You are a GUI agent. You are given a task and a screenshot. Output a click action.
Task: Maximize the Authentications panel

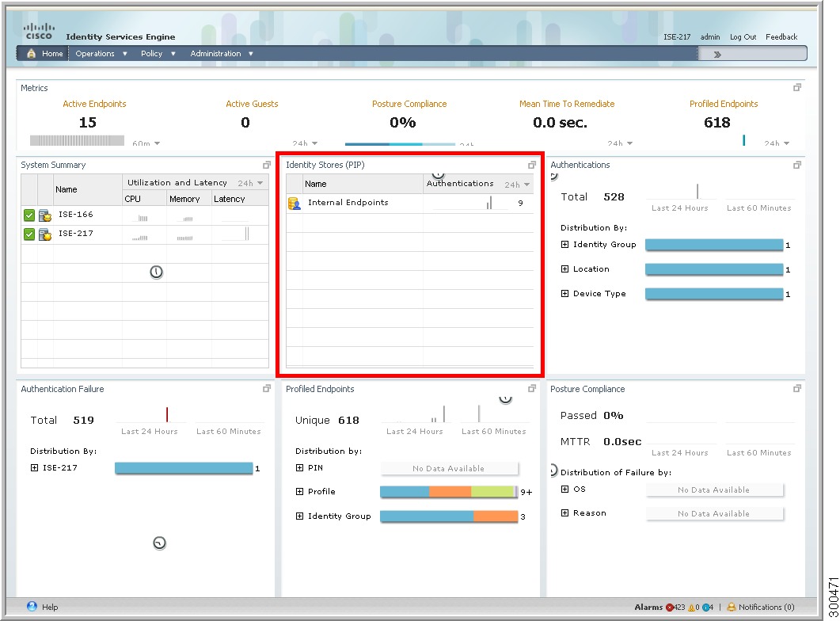797,165
